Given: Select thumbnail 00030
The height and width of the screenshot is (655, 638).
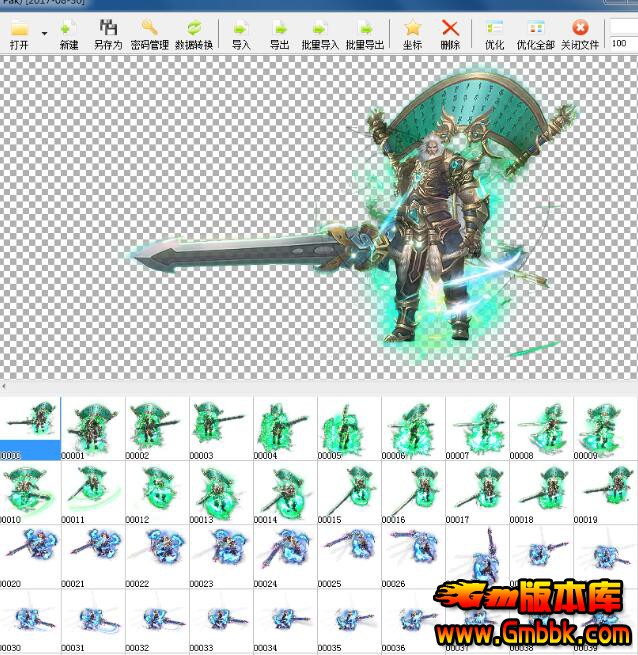Looking at the screenshot, I should pos(30,621).
